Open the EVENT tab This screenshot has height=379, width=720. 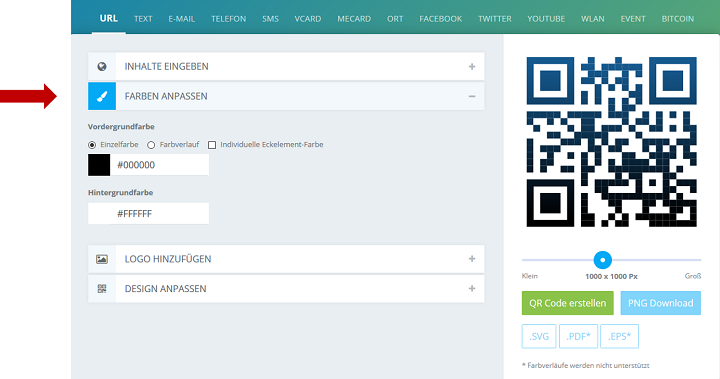[633, 19]
